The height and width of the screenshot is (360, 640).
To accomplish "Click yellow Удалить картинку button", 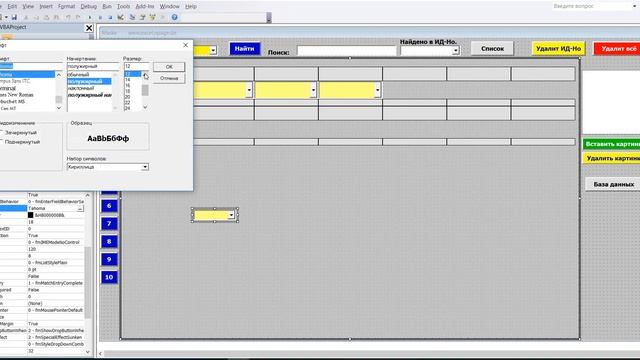I will (611, 158).
